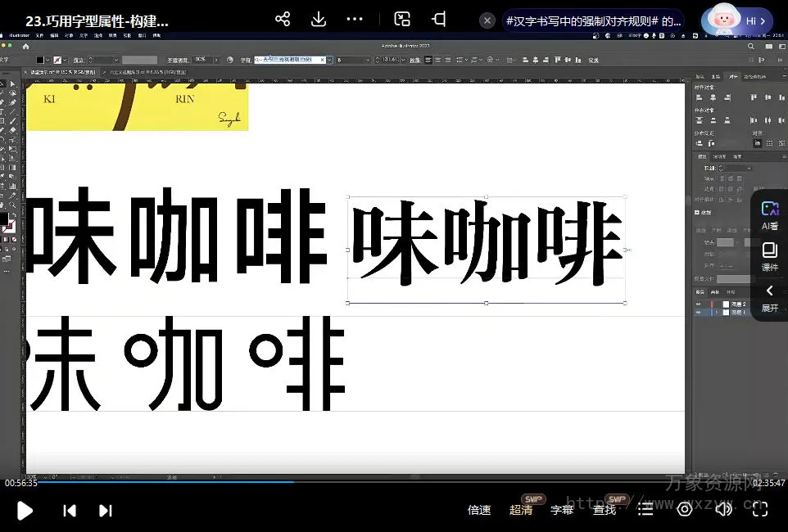This screenshot has height=532, width=788.
Task: Click the AI看 assistant icon
Action: point(769,215)
